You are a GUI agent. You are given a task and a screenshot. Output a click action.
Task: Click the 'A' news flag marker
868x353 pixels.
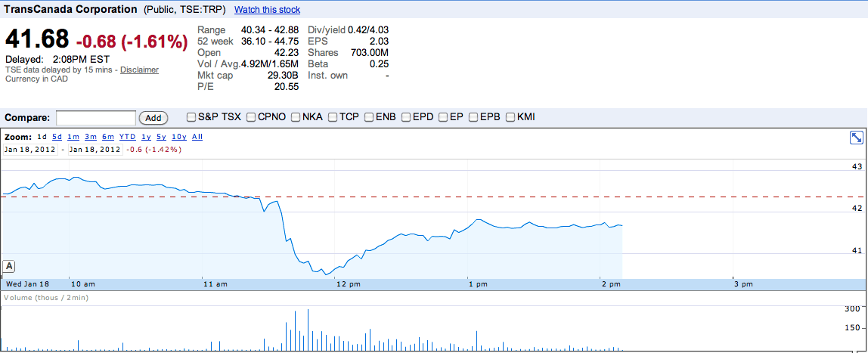coord(9,267)
